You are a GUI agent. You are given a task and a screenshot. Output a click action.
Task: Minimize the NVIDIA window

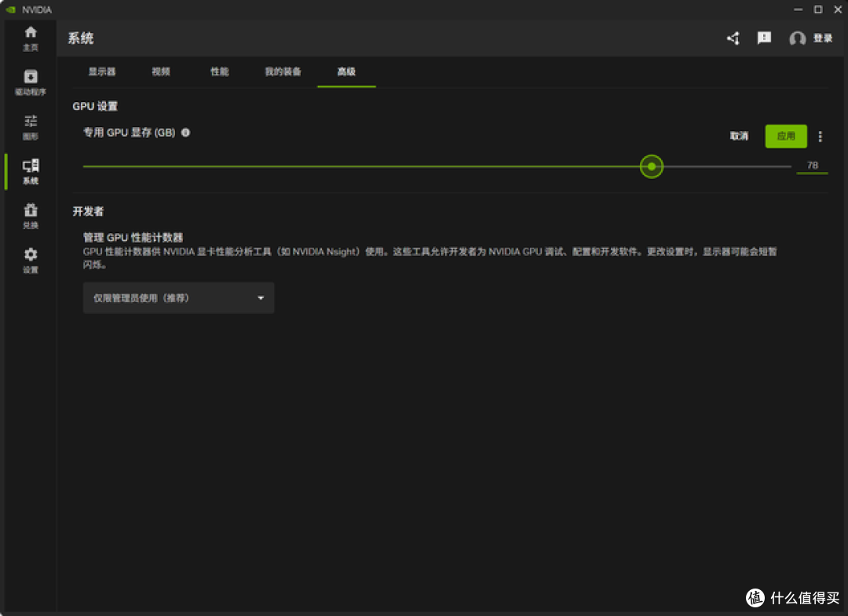(x=799, y=9)
